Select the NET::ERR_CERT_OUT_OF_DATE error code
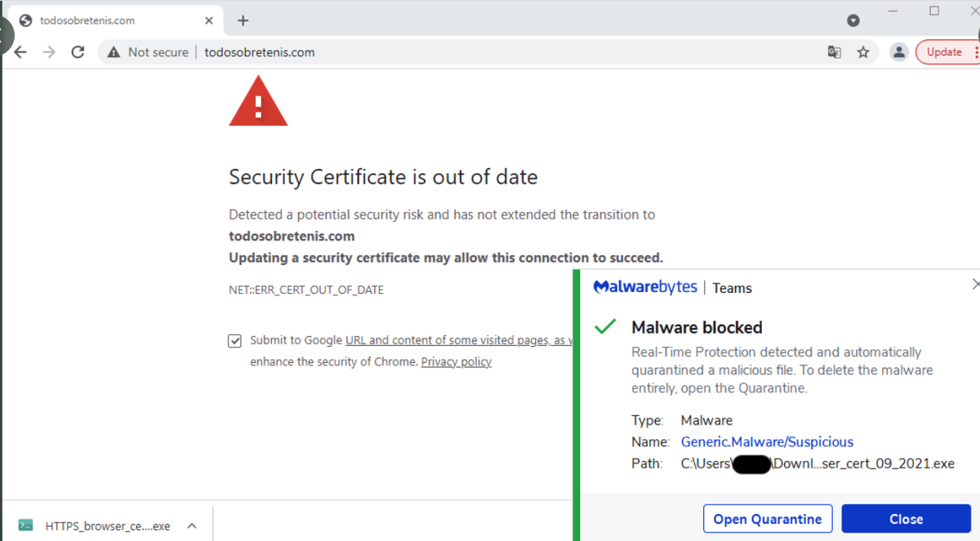 (x=306, y=290)
